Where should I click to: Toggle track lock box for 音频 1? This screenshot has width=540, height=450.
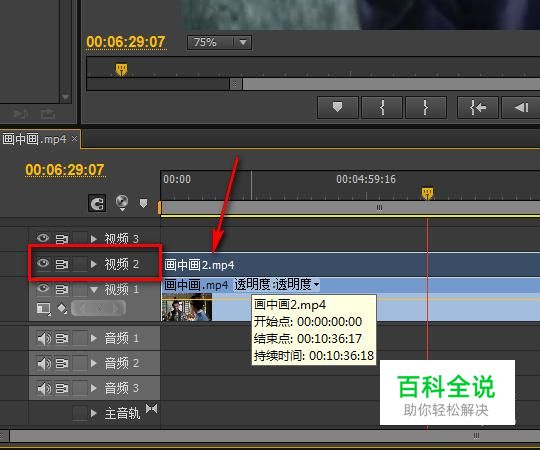80,338
